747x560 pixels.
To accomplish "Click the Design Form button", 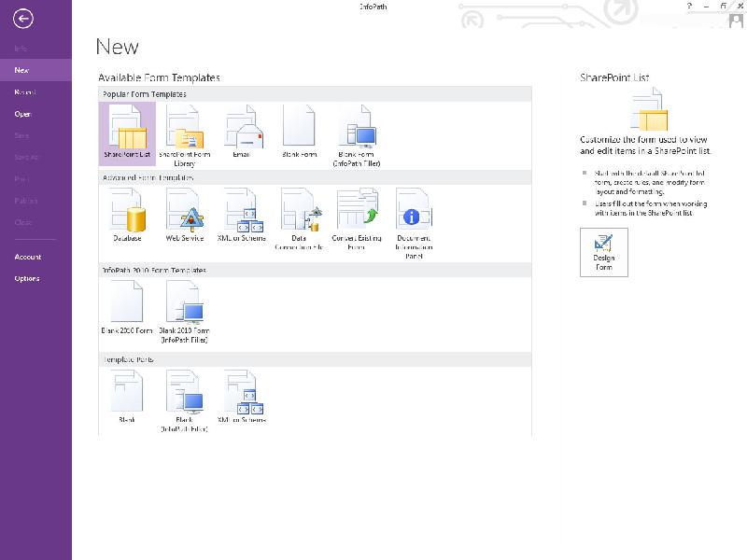I will pos(603,252).
